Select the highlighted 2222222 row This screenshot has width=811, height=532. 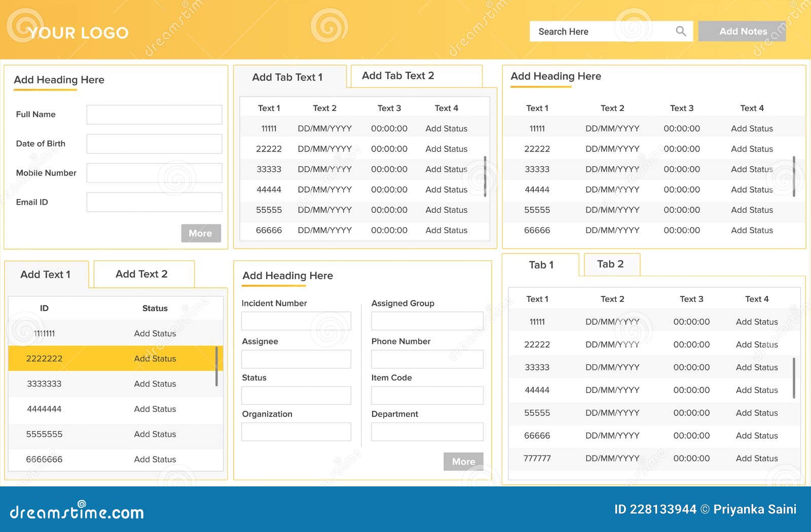click(116, 358)
